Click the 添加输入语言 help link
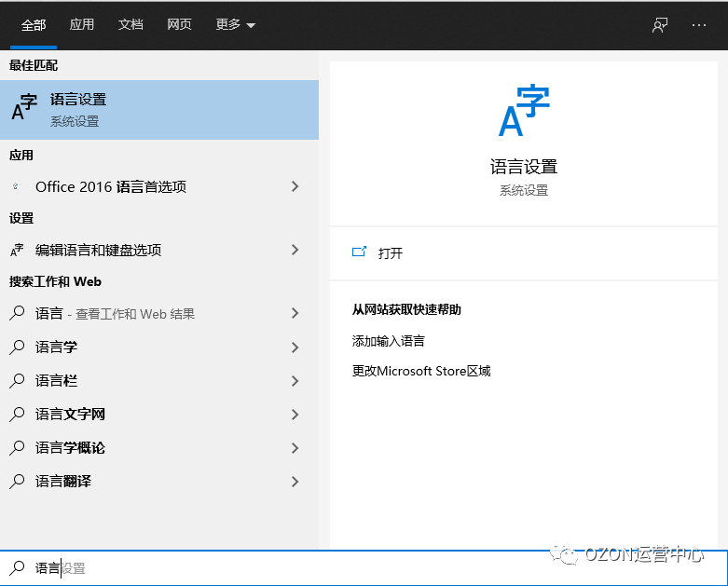Image resolution: width=728 pixels, height=586 pixels. tap(388, 341)
